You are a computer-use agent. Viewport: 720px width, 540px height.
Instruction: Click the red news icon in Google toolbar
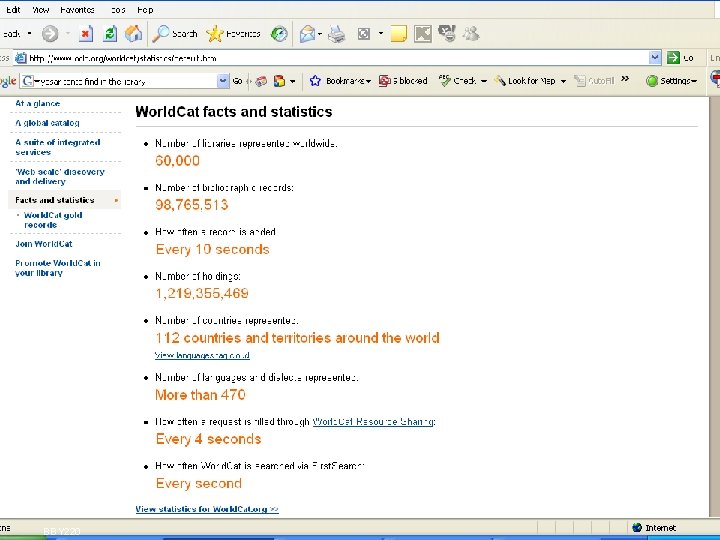click(x=261, y=81)
